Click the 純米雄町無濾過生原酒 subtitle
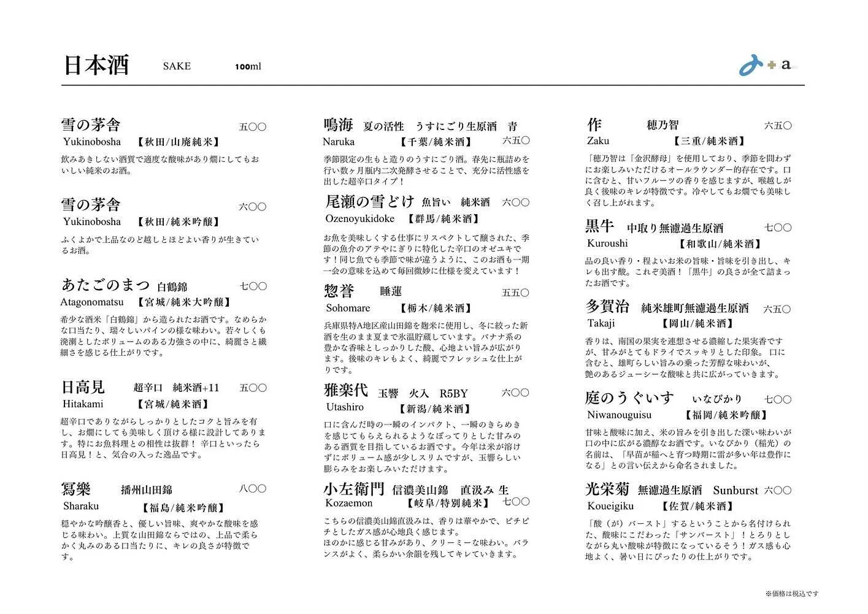868x614 pixels. pyautogui.click(x=695, y=307)
